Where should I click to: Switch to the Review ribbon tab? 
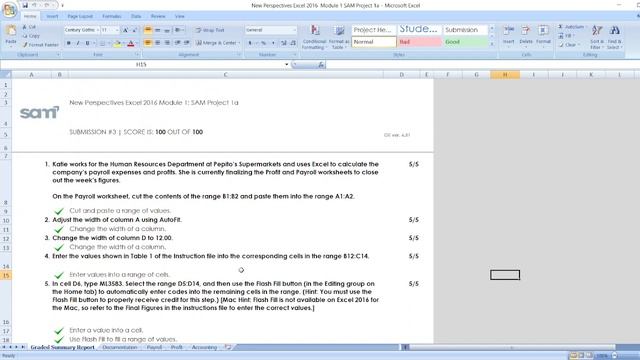[158, 16]
